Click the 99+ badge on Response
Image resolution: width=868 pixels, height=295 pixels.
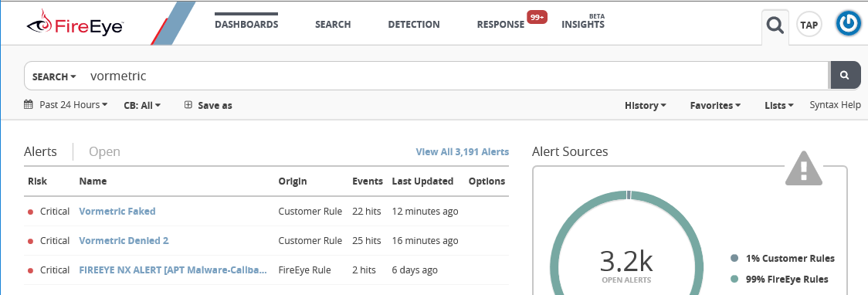pos(537,17)
